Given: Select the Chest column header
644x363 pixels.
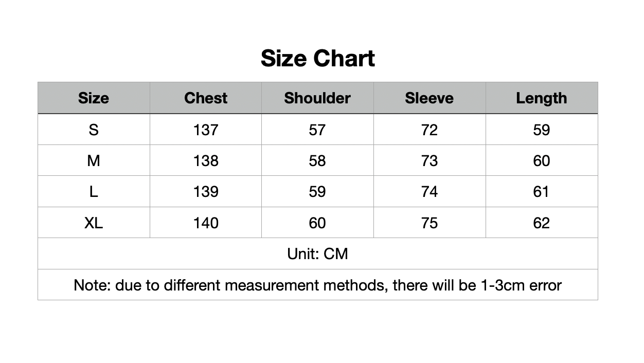Looking at the screenshot, I should 206,98.
